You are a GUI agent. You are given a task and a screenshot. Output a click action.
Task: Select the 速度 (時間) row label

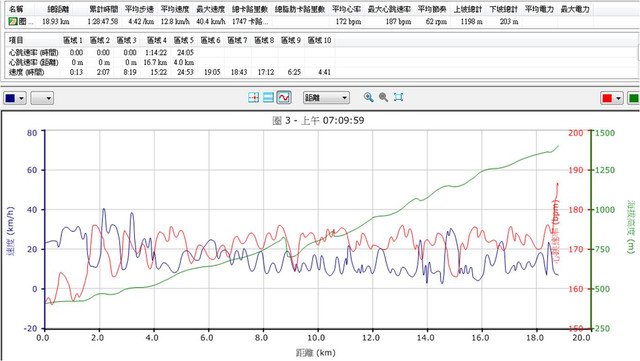26,72
